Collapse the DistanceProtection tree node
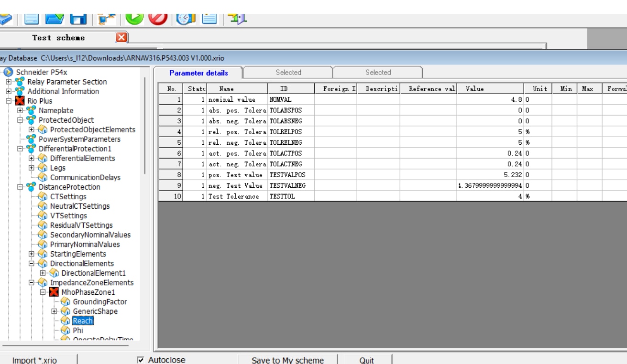 coord(20,187)
